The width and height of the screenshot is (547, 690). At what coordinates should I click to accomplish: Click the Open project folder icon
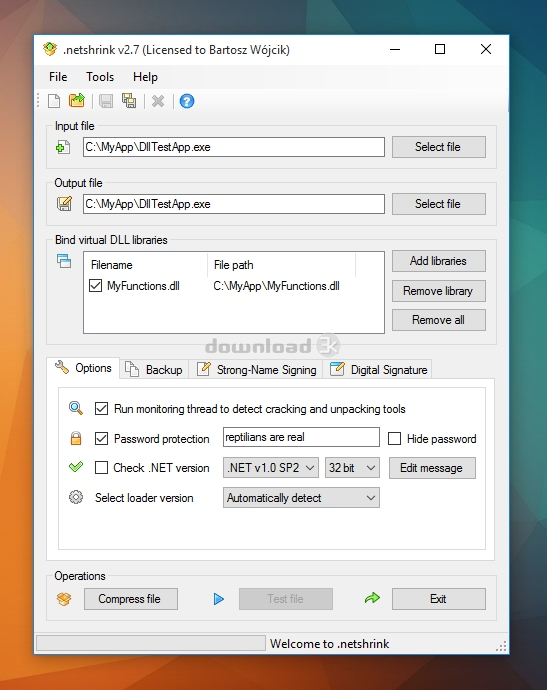point(77,101)
